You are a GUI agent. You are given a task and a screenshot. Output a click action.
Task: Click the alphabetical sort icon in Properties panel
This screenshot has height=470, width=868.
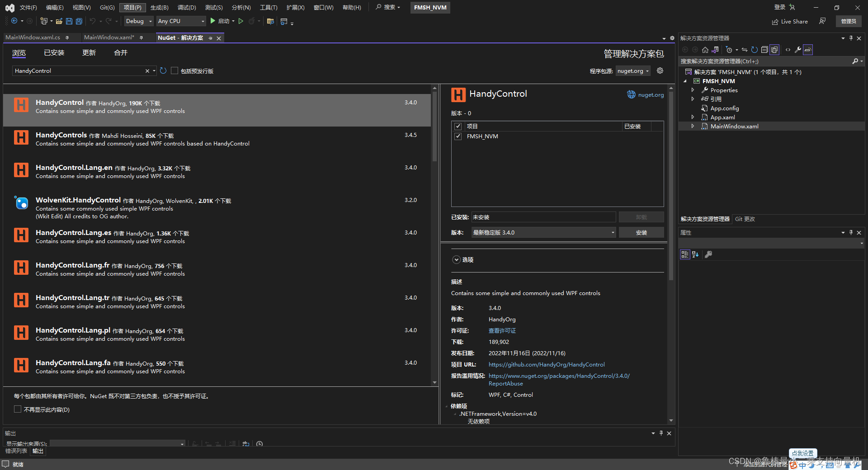pyautogui.click(x=695, y=254)
